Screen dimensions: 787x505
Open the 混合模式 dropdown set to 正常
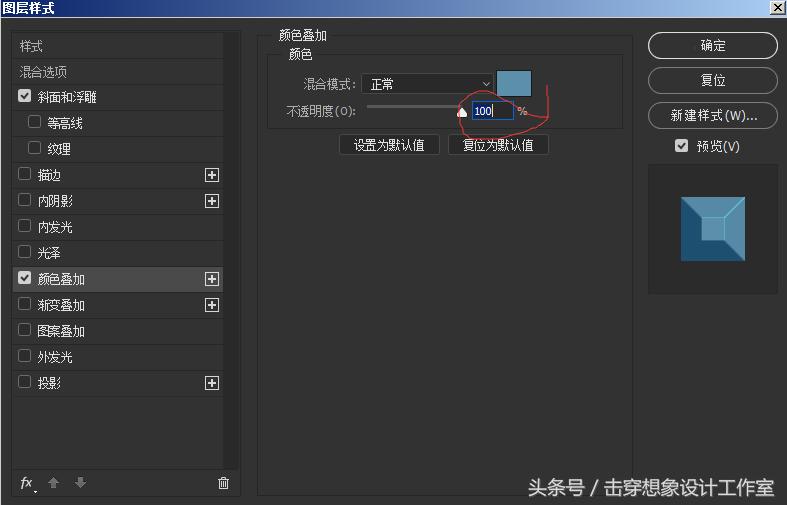point(427,84)
